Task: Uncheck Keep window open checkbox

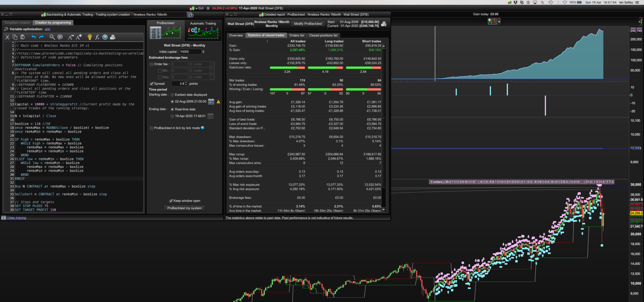Action: point(171,201)
